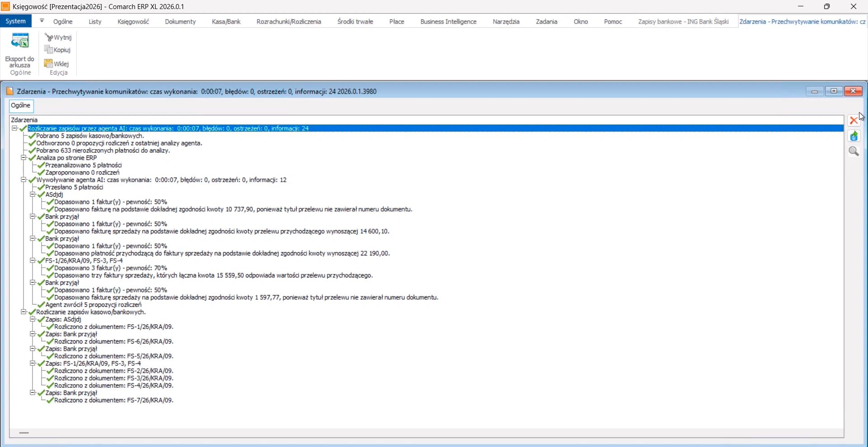
Task: Select row mentioning kwoty 10 737,90
Action: (233, 209)
